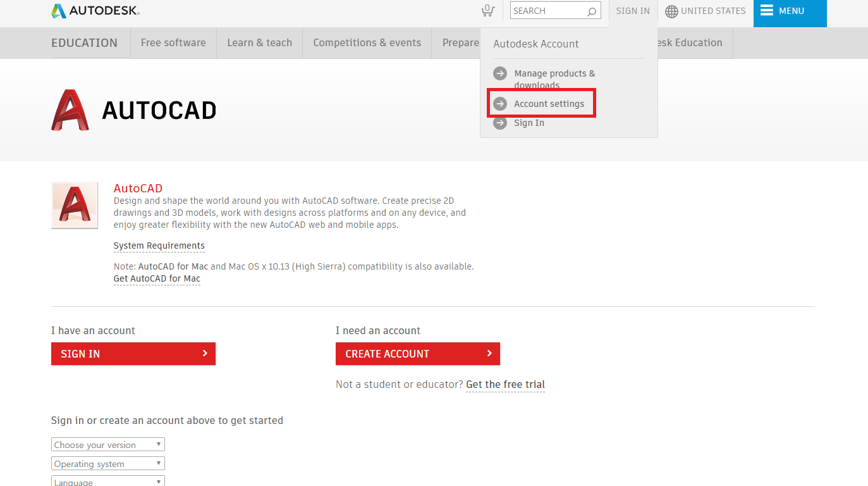The width and height of the screenshot is (868, 486).
Task: Open Get AutoCAD for Mac link
Action: click(157, 278)
